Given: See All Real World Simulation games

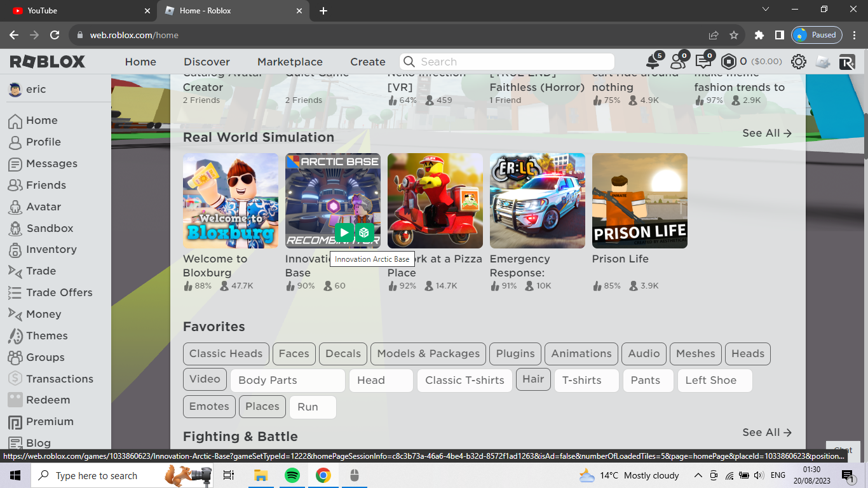Looking at the screenshot, I should 767,133.
